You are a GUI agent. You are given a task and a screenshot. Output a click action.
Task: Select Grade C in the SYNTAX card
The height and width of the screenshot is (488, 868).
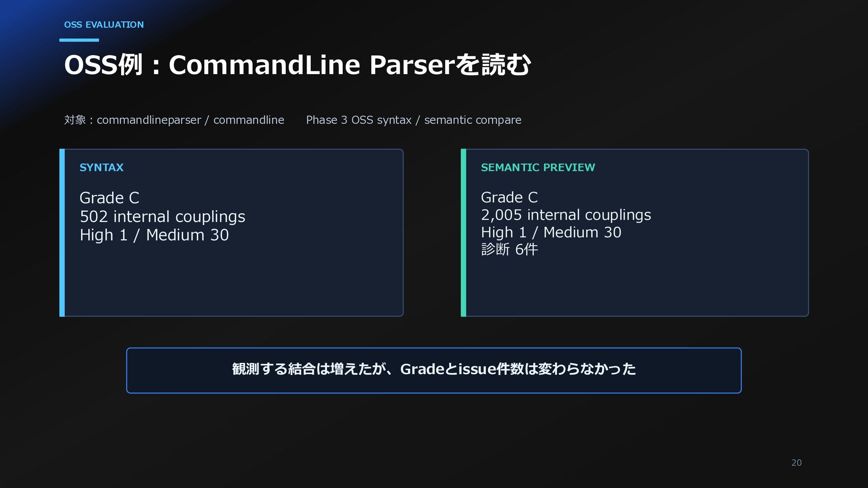click(x=109, y=198)
